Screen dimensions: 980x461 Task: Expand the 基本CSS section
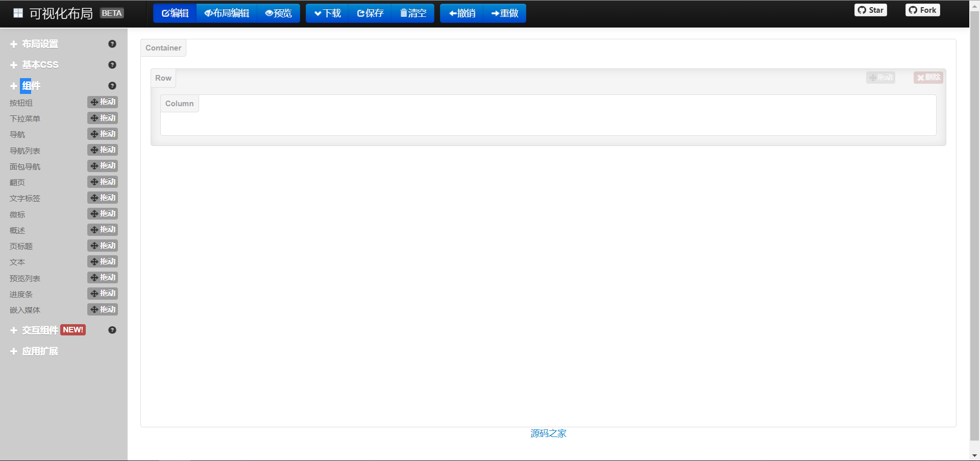40,65
